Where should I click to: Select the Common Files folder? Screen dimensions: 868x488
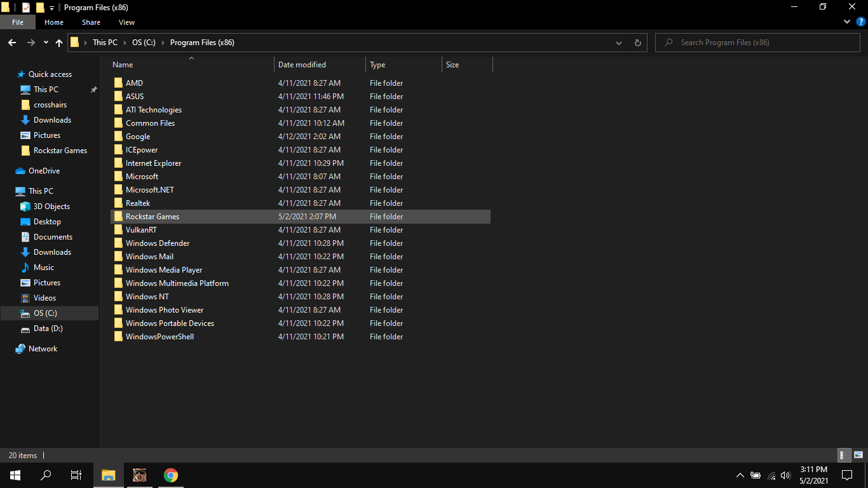pyautogui.click(x=150, y=123)
